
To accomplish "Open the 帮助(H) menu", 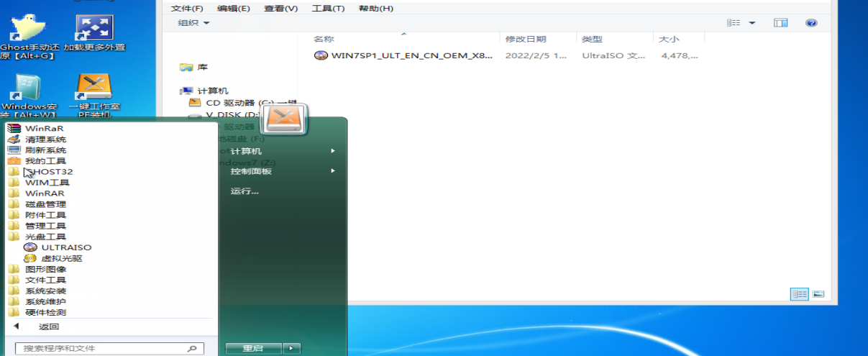I will [x=375, y=9].
